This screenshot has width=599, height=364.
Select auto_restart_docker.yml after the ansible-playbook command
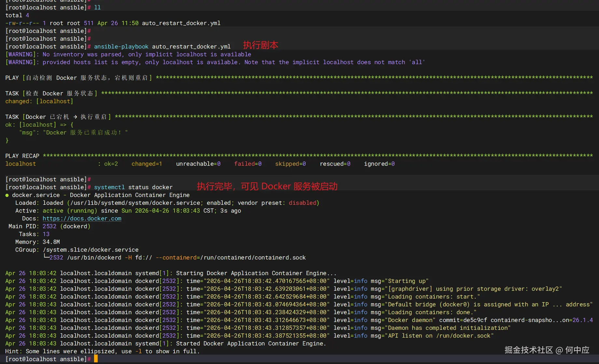click(191, 47)
